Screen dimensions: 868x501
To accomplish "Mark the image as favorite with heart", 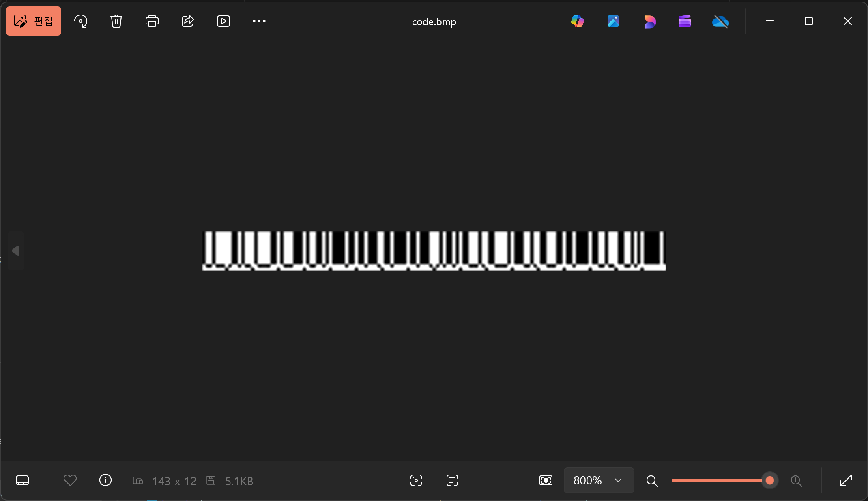I will [70, 480].
